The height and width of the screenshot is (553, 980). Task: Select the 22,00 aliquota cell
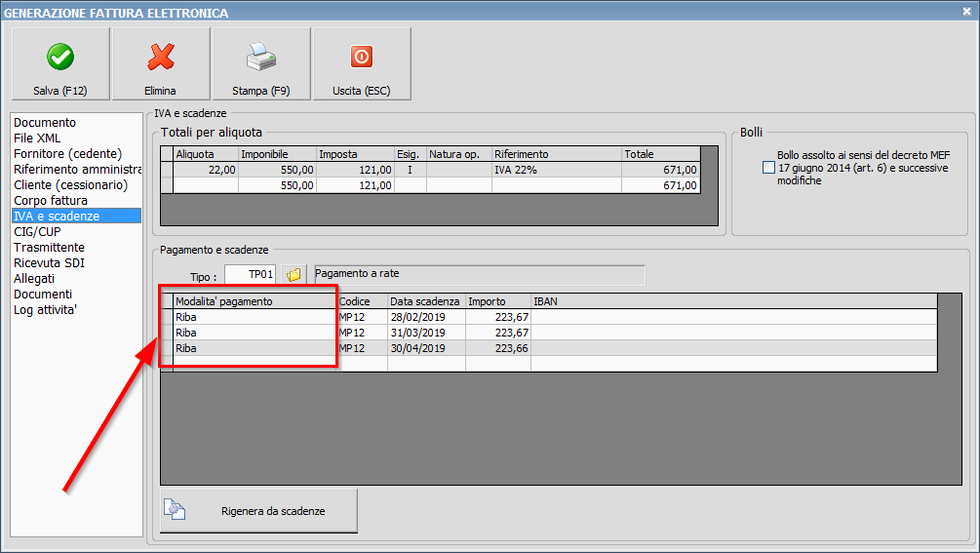(206, 170)
